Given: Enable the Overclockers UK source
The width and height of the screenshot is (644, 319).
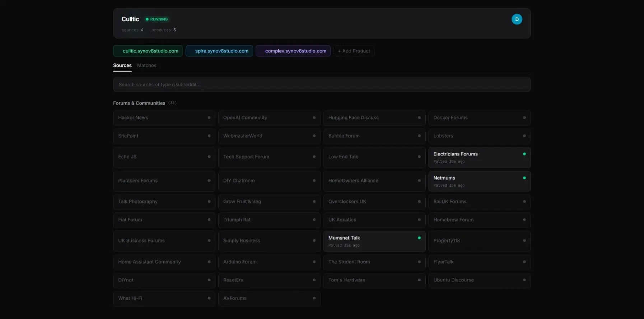Looking at the screenshot, I should (x=374, y=202).
